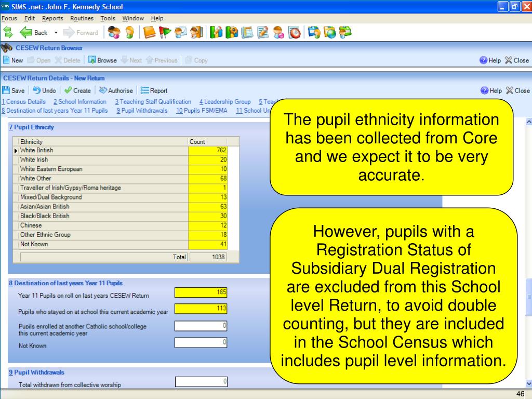Click the withdrawn from collective worship field
The width and height of the screenshot is (532, 399).
pyautogui.click(x=201, y=382)
